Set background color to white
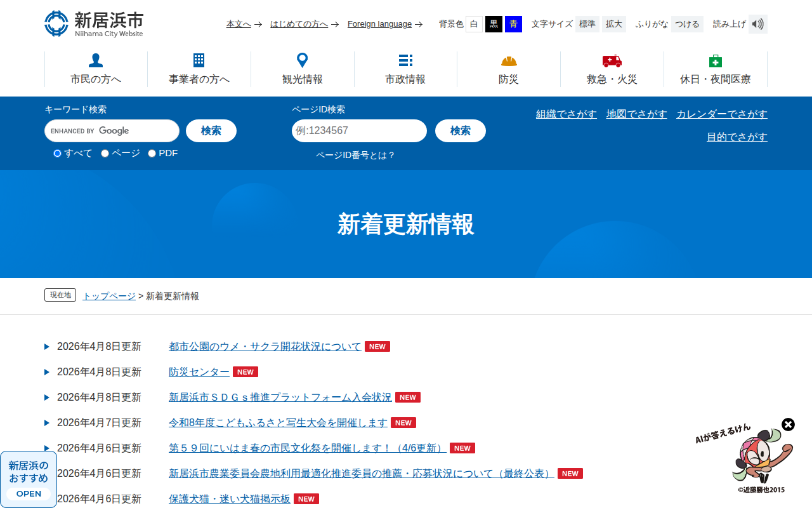 (474, 24)
